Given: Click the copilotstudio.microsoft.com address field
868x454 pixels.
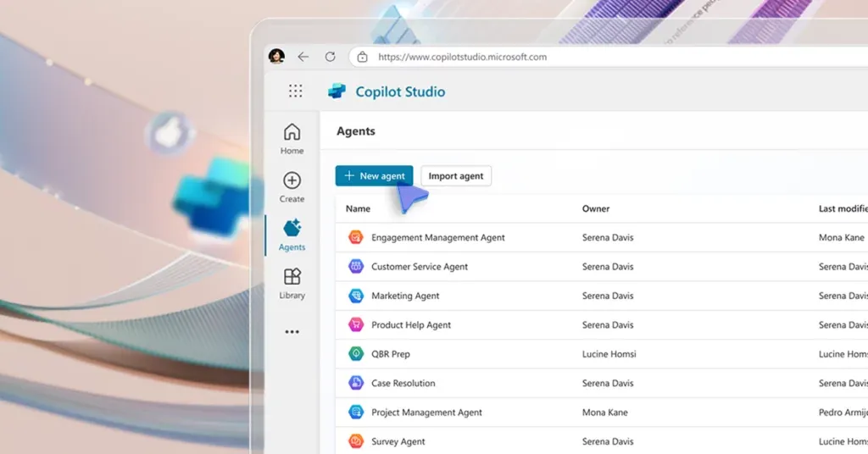Looking at the screenshot, I should point(608,57).
